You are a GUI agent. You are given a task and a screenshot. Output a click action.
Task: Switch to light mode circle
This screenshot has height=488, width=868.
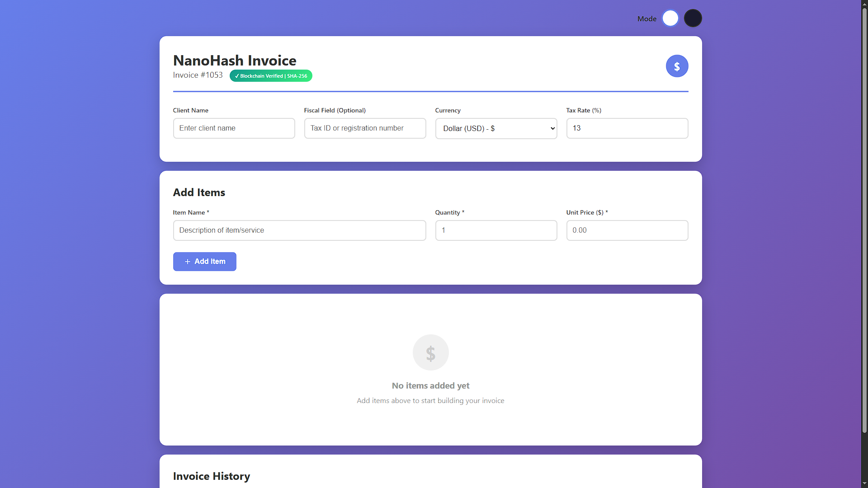coord(670,19)
